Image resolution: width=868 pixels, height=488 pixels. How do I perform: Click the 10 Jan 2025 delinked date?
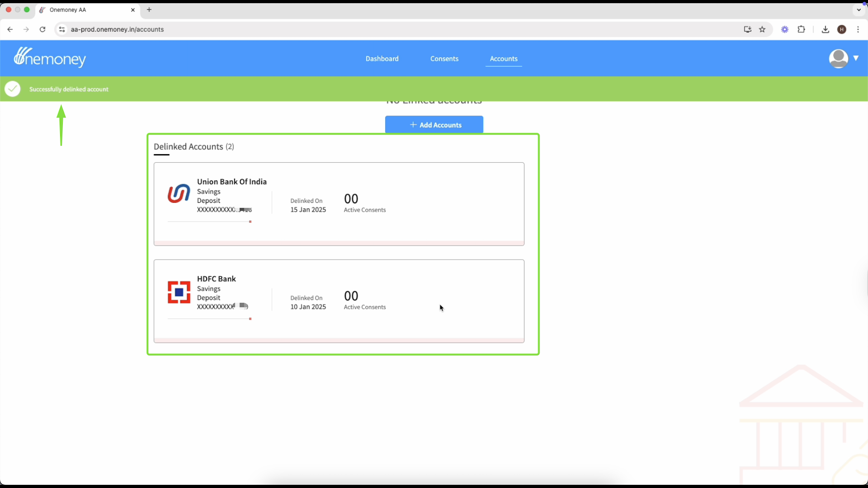pos(308,307)
